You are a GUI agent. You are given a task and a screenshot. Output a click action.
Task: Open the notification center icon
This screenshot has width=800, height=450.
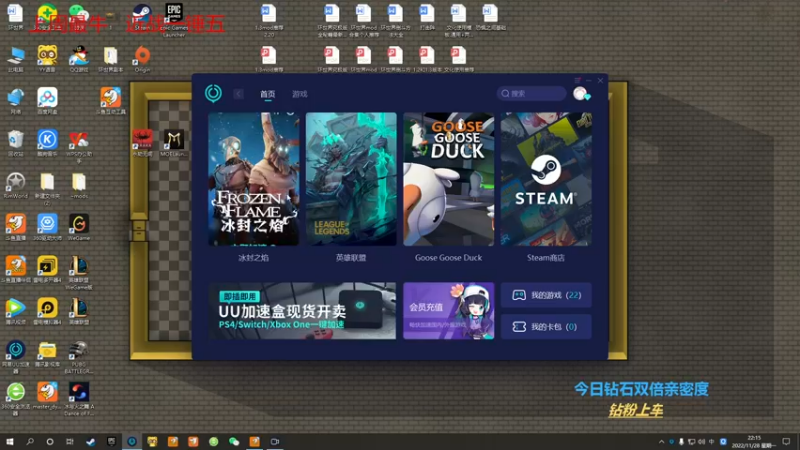coord(786,442)
